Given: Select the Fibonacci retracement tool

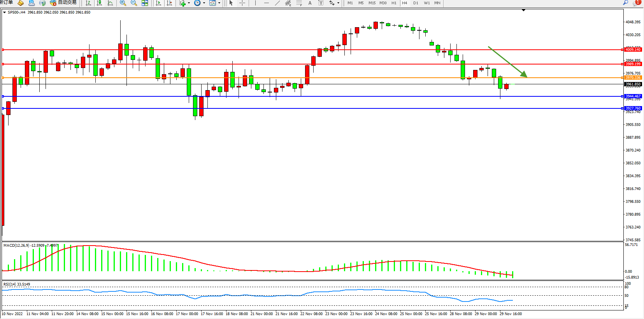Looking at the screenshot, I should tap(299, 3).
